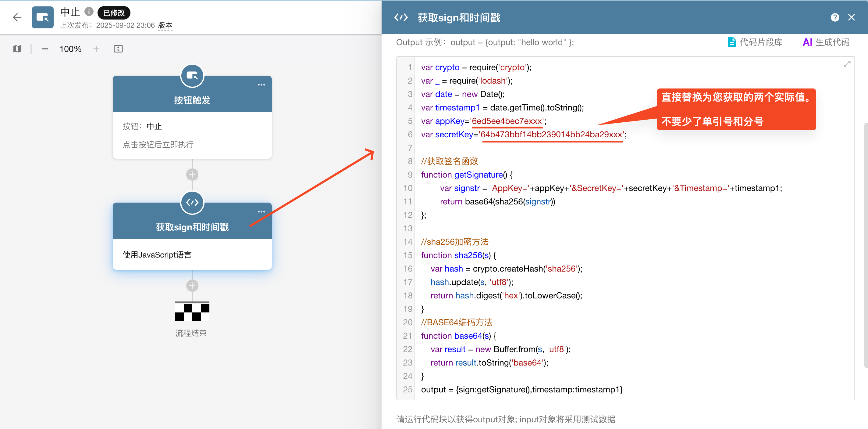The width and height of the screenshot is (868, 429).
Task: Add node below 按钮触发 via plus
Action: point(192,175)
